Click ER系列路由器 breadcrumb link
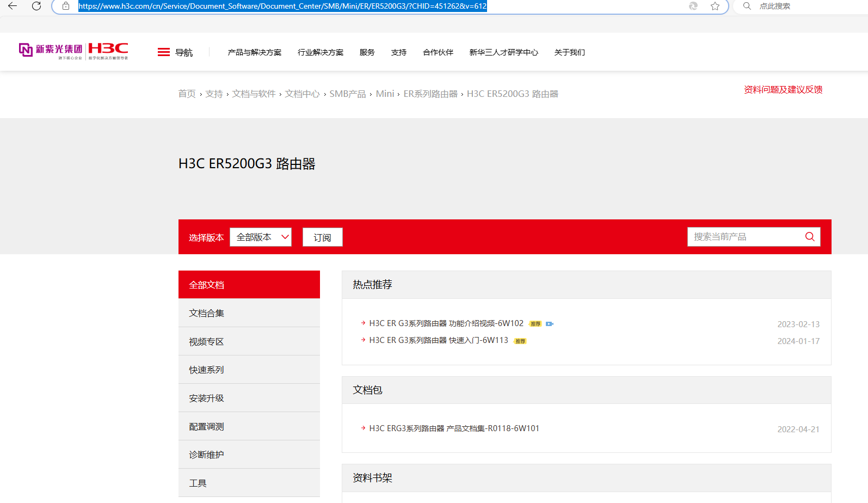This screenshot has height=503, width=868. (x=430, y=94)
